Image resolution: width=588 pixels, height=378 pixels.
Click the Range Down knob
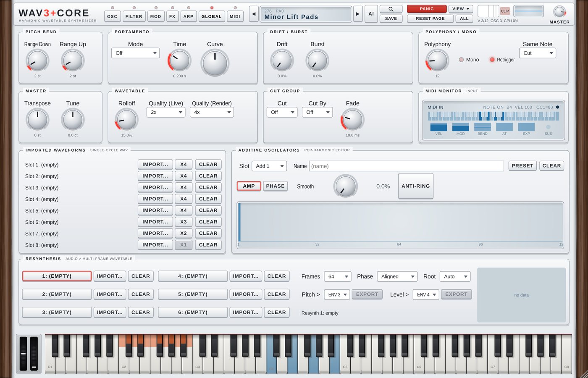tap(37, 61)
